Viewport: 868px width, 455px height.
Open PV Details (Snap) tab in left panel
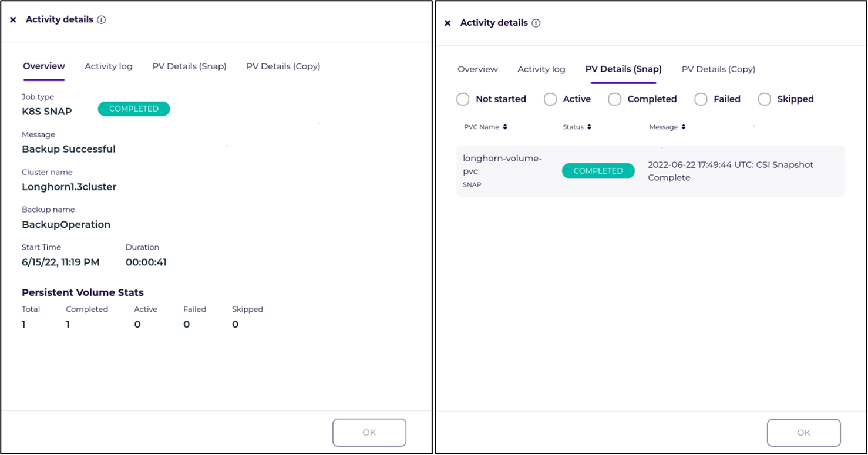click(x=189, y=66)
